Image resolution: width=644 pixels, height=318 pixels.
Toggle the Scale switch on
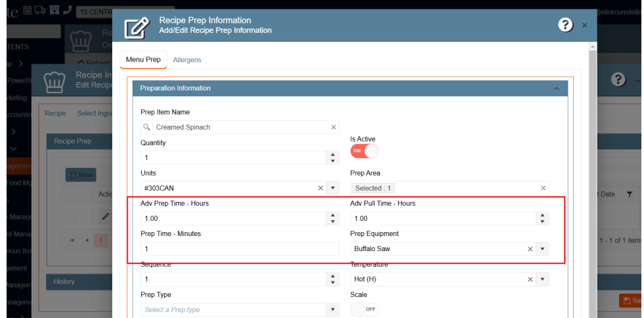click(364, 309)
